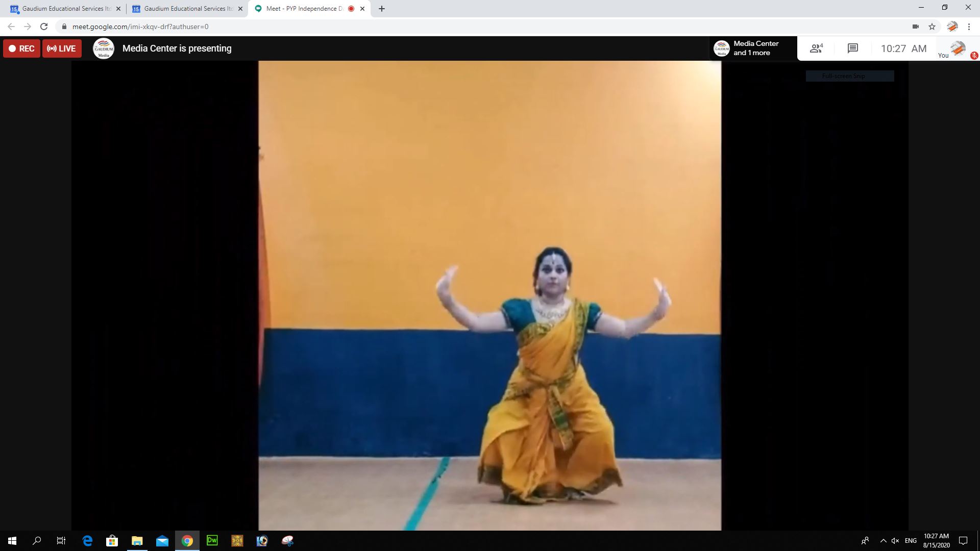Open ENG language input selector
Viewport: 980px width, 551px height.
[x=911, y=541]
